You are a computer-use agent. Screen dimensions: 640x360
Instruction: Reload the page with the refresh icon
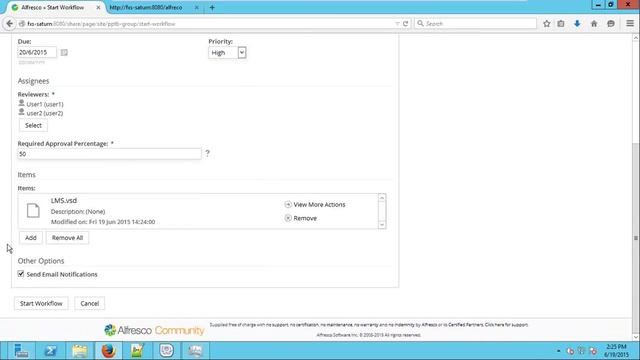(x=405, y=24)
